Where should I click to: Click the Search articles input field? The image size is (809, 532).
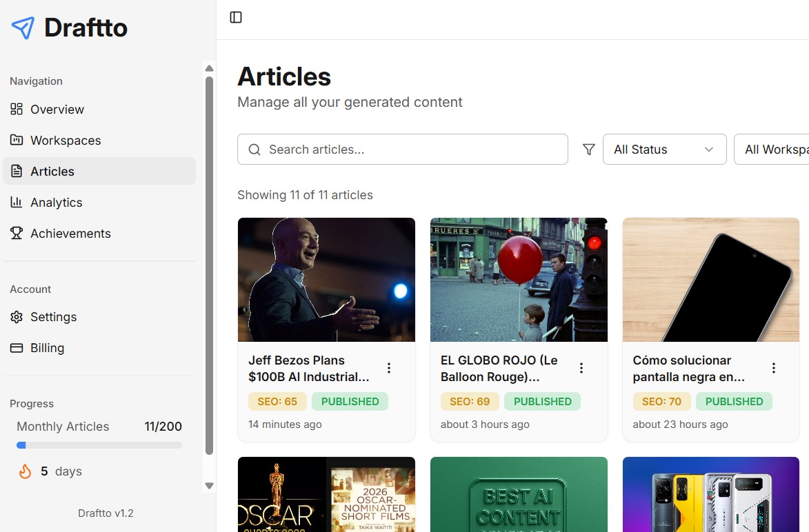pyautogui.click(x=403, y=150)
